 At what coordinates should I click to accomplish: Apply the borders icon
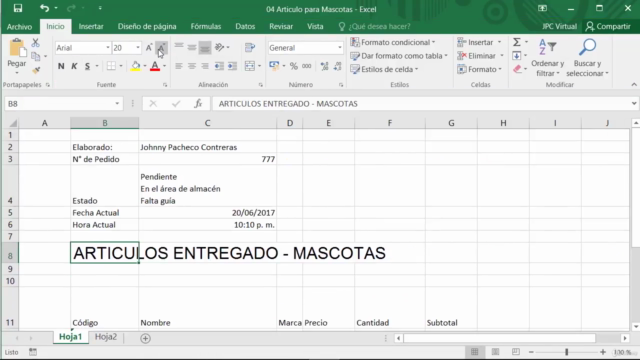coord(111,66)
